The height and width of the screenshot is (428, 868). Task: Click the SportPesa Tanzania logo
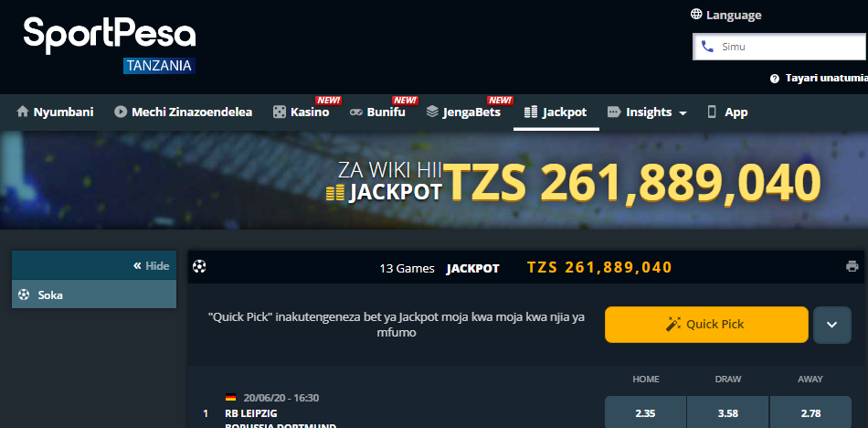110,44
